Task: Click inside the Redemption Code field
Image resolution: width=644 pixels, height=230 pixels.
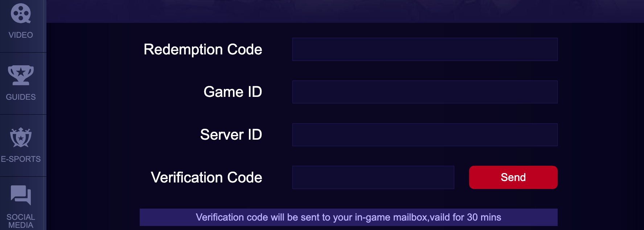Action: [x=424, y=49]
